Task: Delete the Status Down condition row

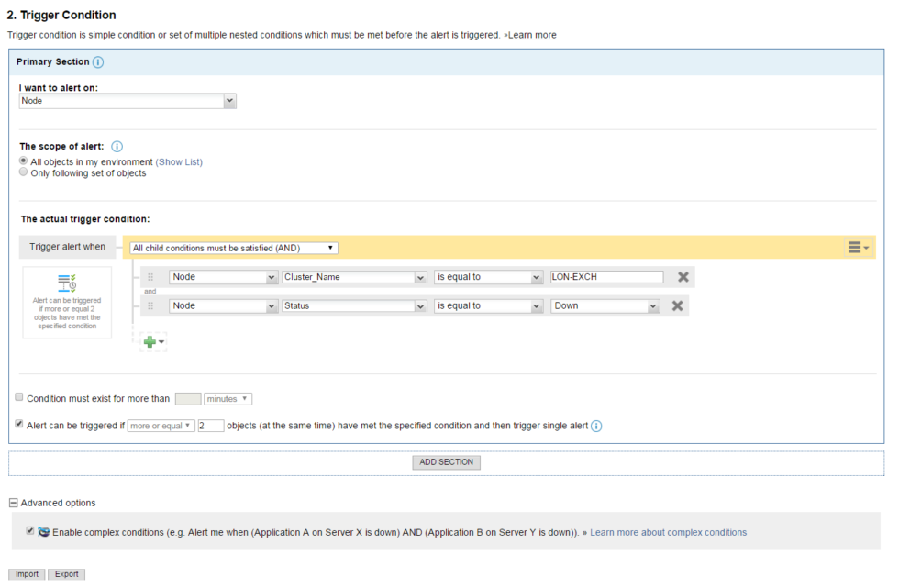Action: pos(677,305)
